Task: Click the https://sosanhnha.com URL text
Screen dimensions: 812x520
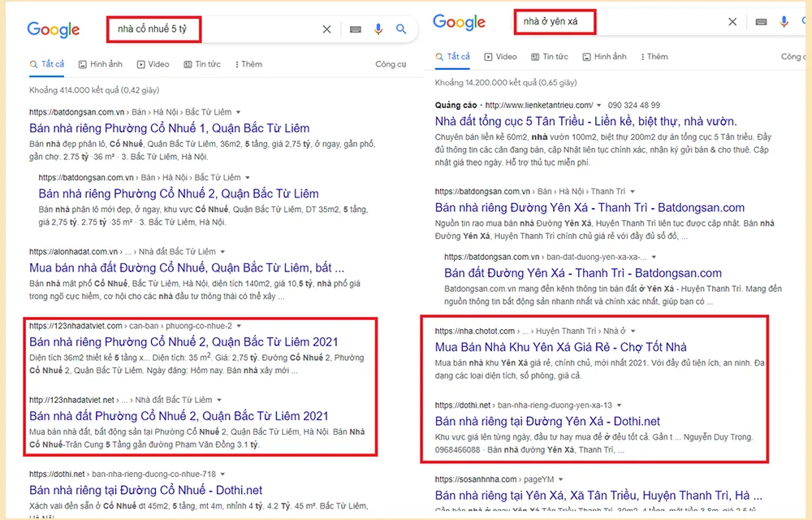Action: (x=476, y=479)
